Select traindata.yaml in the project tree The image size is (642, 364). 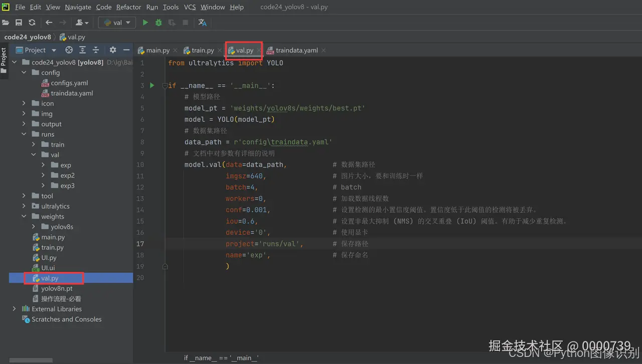point(72,93)
